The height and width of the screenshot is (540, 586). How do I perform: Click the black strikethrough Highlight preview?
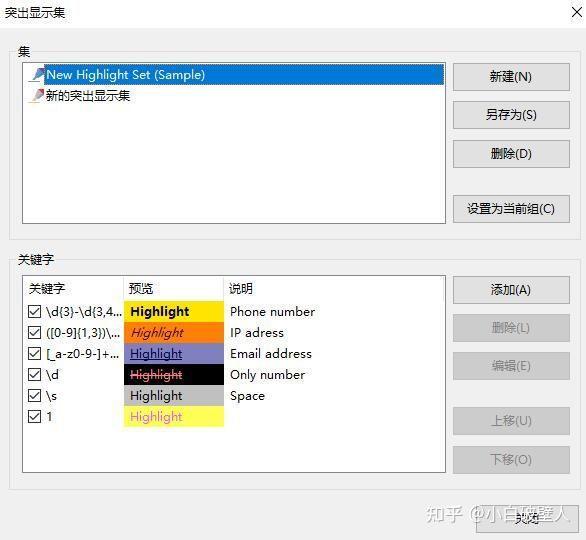point(174,374)
